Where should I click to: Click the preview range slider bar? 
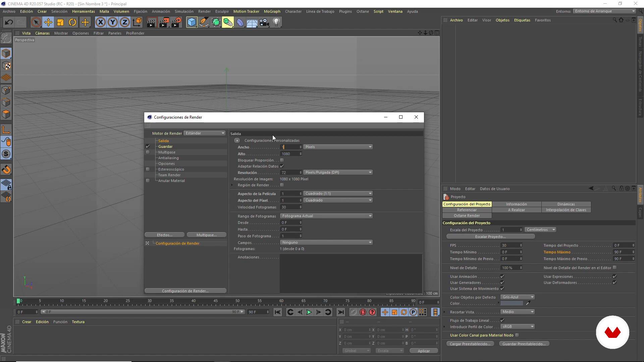tap(143, 312)
